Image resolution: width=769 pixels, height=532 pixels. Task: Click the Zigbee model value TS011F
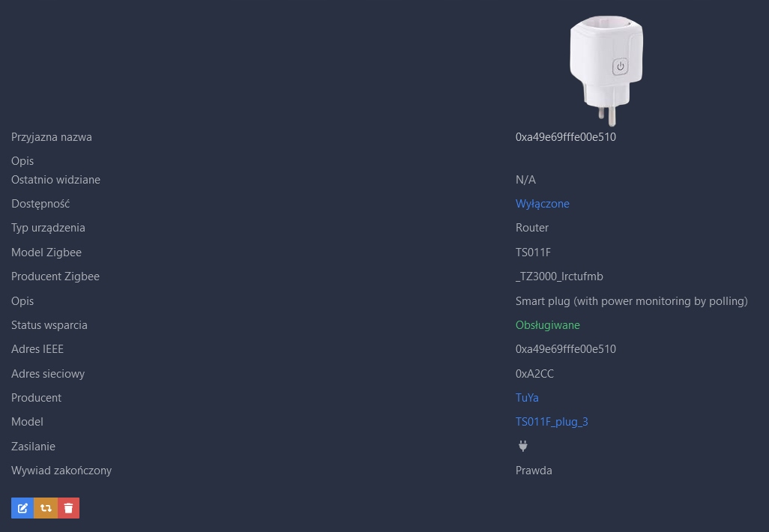(x=533, y=253)
